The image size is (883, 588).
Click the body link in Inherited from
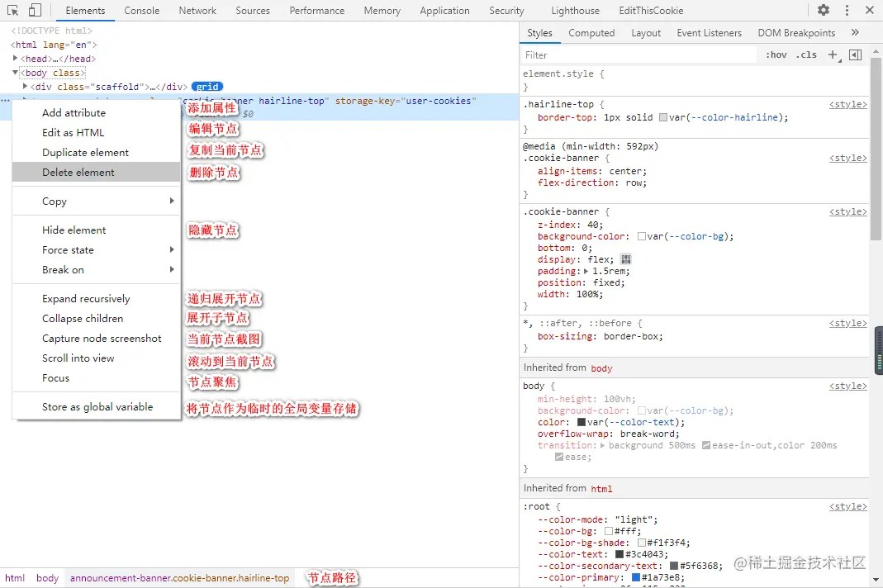coord(601,368)
